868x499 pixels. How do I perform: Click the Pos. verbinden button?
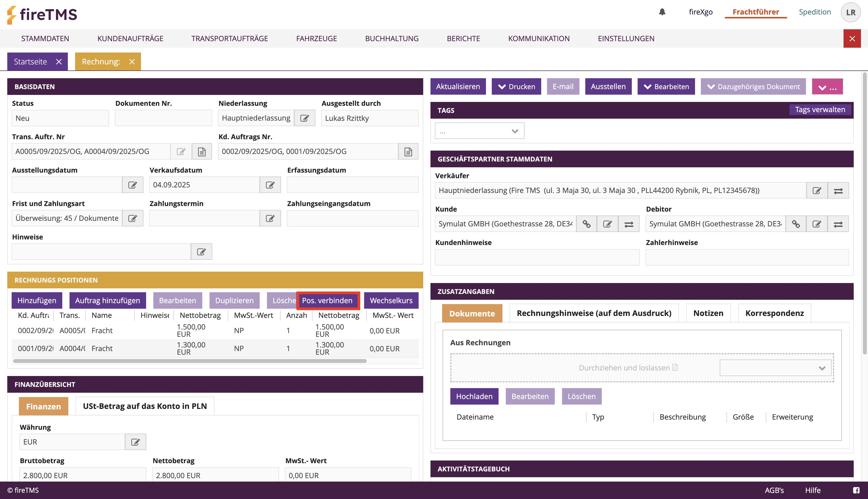pyautogui.click(x=327, y=300)
